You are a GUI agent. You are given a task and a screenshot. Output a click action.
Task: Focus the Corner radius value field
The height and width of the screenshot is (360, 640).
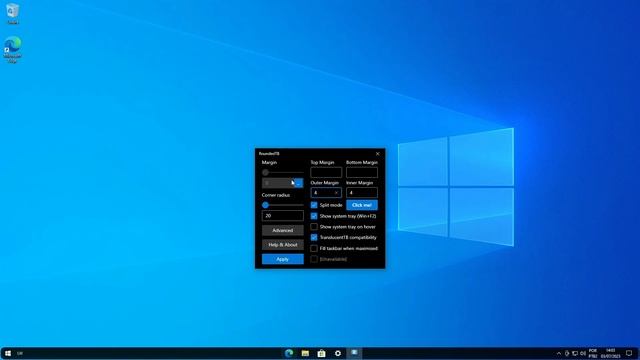coord(282,216)
